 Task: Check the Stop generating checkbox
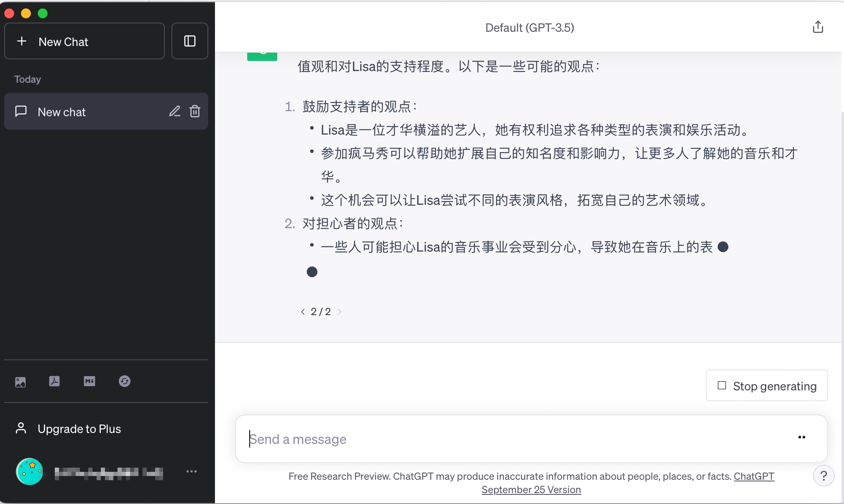click(722, 385)
